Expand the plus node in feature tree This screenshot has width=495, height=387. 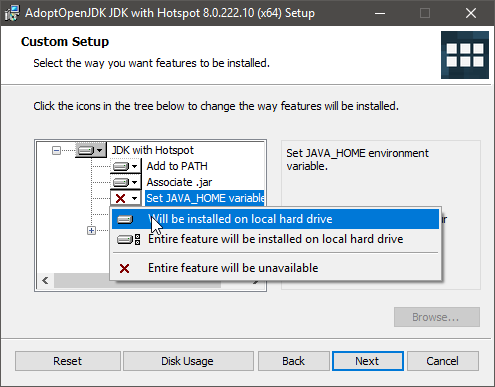click(x=91, y=230)
